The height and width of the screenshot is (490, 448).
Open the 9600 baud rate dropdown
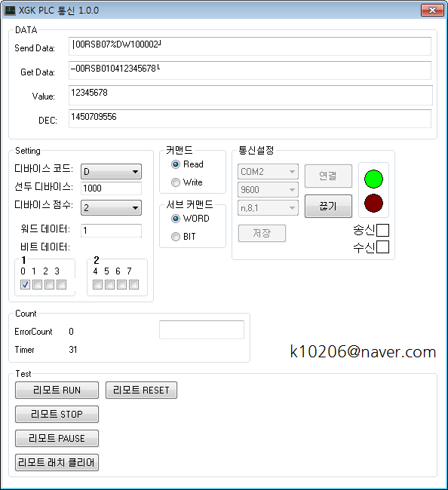click(268, 190)
